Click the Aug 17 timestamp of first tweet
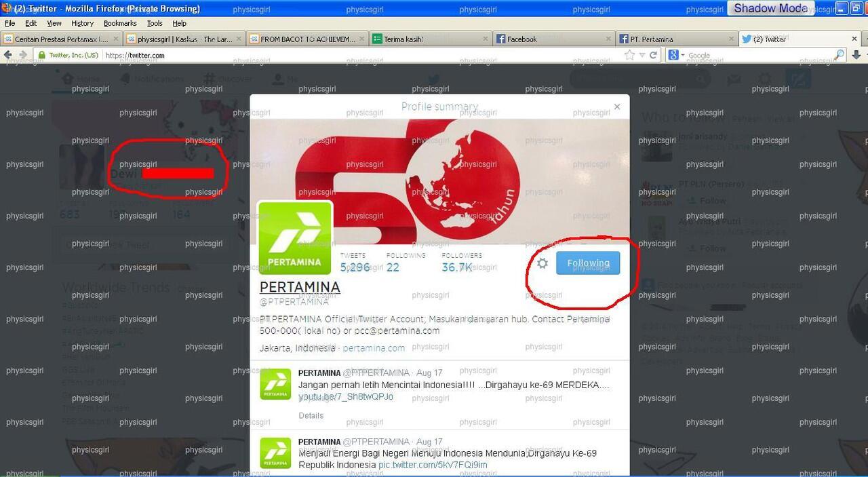 429,373
